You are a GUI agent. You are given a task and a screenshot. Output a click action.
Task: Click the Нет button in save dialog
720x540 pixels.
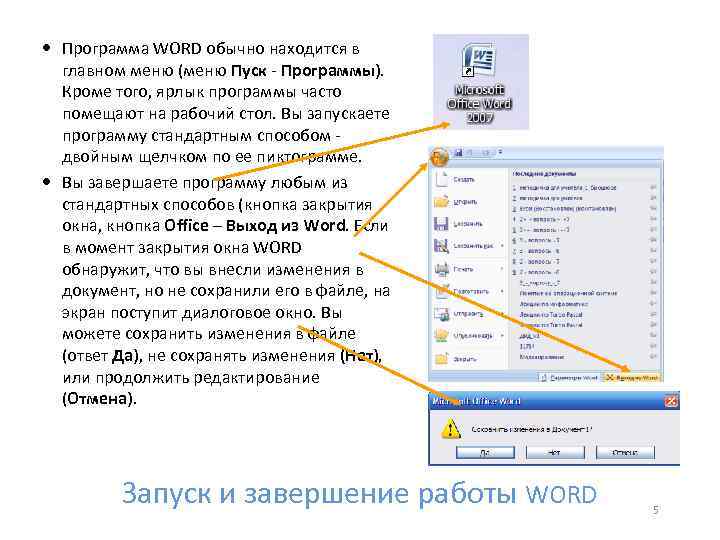tap(555, 452)
